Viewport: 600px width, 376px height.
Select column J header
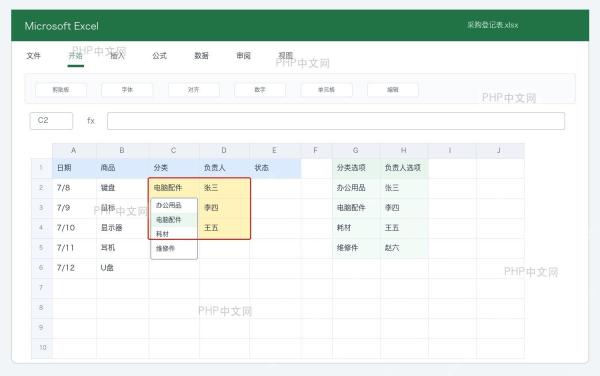[500, 151]
